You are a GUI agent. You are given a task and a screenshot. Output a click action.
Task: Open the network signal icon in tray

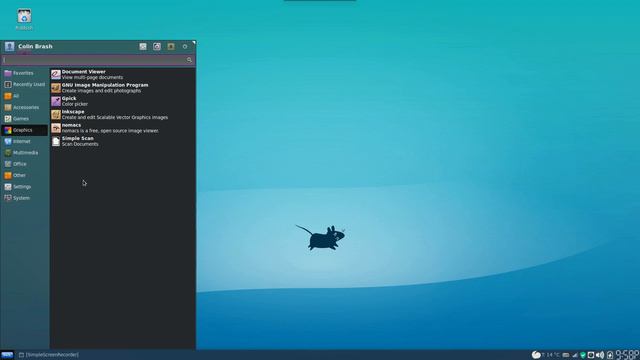[x=575, y=355]
